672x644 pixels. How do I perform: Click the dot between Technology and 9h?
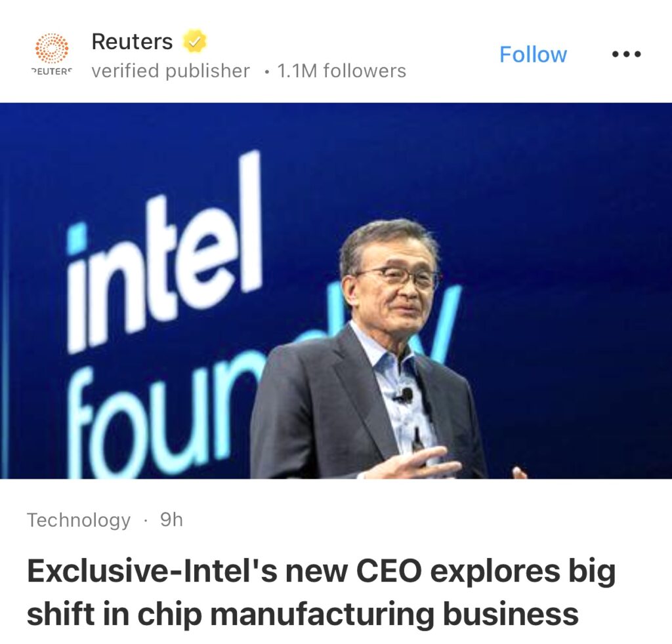tap(146, 521)
